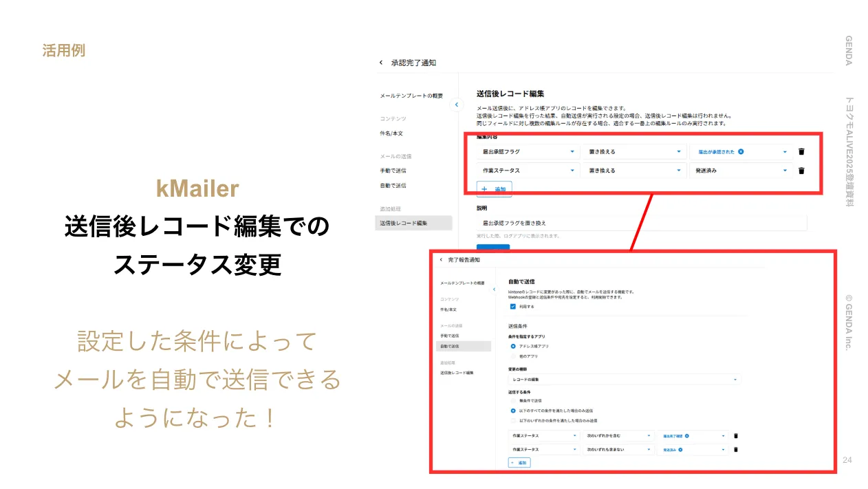Select 手動で送信 in 完了報告通知 sidebar
Image resolution: width=868 pixels, height=489 pixels.
pyautogui.click(x=450, y=336)
